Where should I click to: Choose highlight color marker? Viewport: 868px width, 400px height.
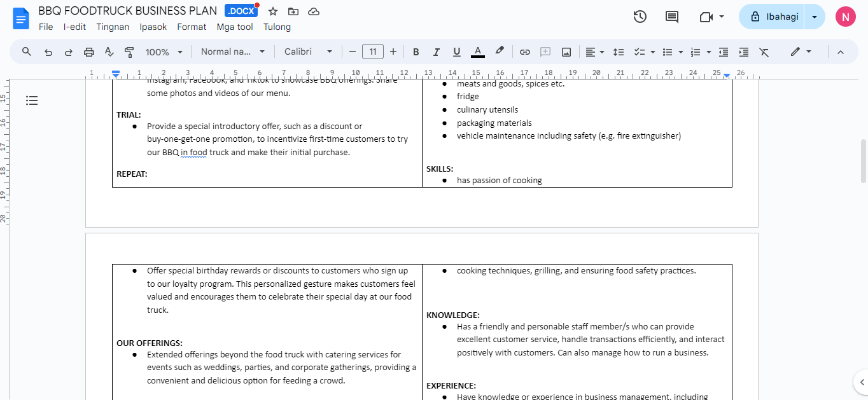pyautogui.click(x=500, y=52)
